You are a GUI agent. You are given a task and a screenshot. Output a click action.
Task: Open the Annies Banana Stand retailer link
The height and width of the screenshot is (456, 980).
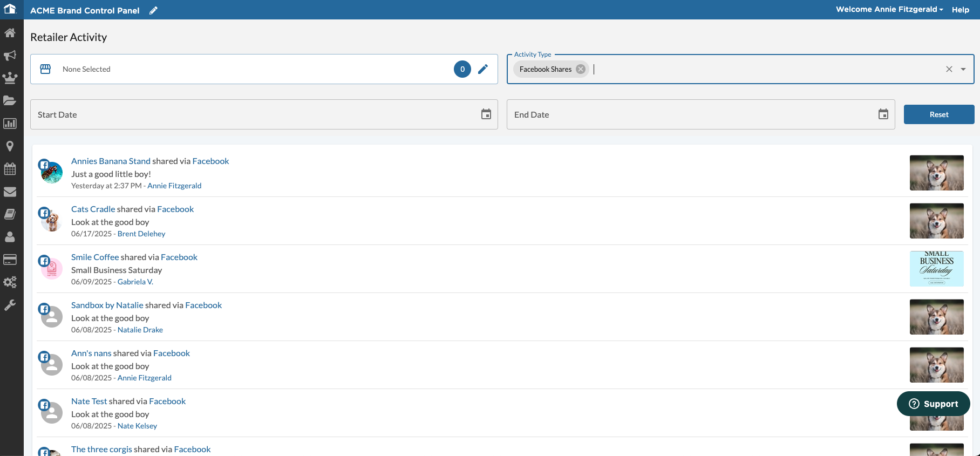click(x=111, y=161)
